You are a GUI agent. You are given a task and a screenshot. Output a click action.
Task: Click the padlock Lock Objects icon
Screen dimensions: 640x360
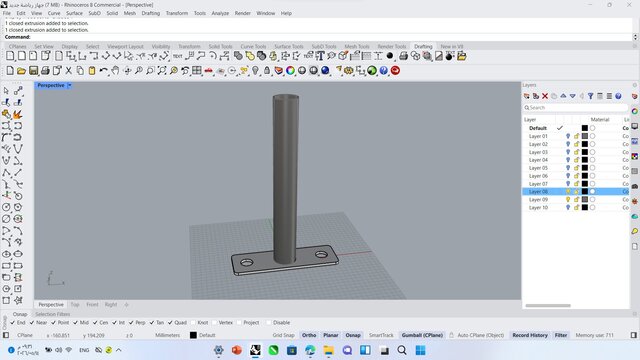(267, 71)
